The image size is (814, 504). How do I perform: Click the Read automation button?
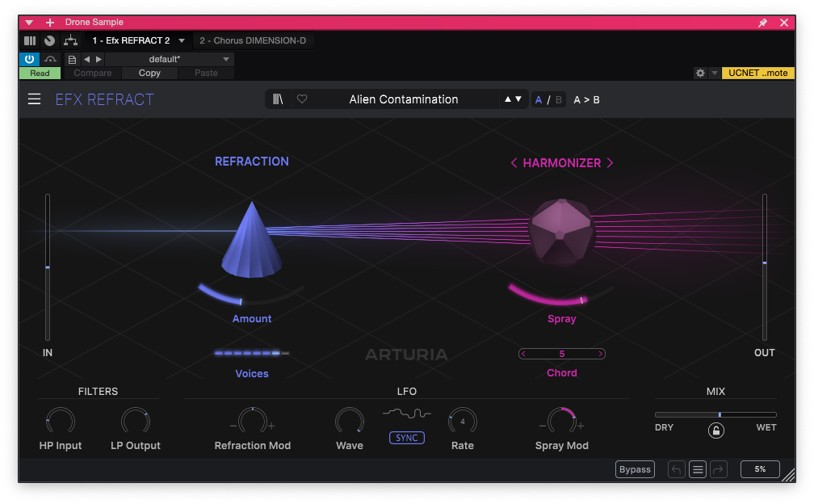click(x=40, y=73)
